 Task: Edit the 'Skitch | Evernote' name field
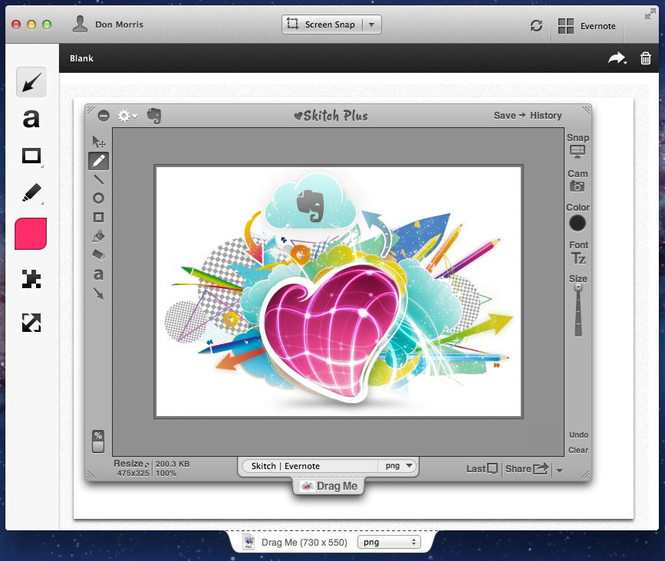(x=310, y=466)
